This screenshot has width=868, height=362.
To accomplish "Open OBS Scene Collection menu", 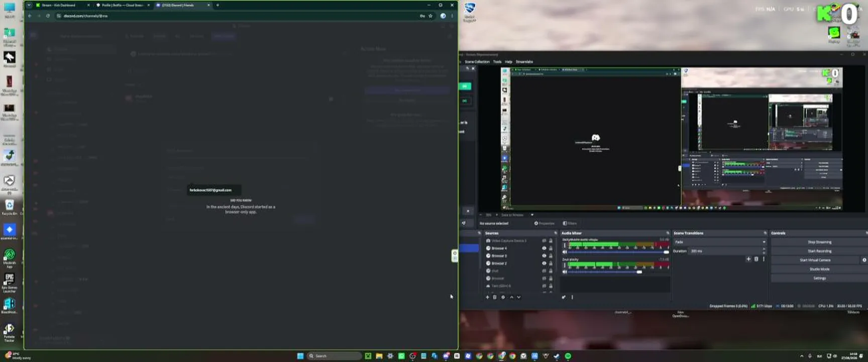I will (x=477, y=62).
